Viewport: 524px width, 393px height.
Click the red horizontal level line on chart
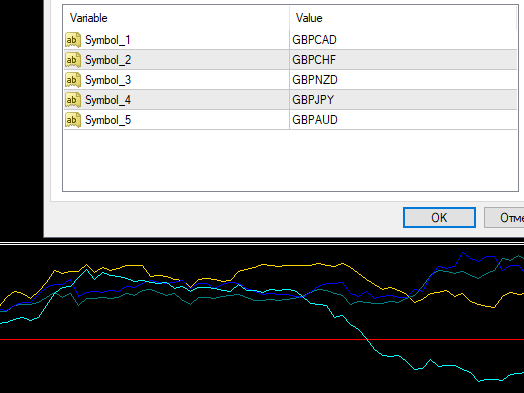262,340
